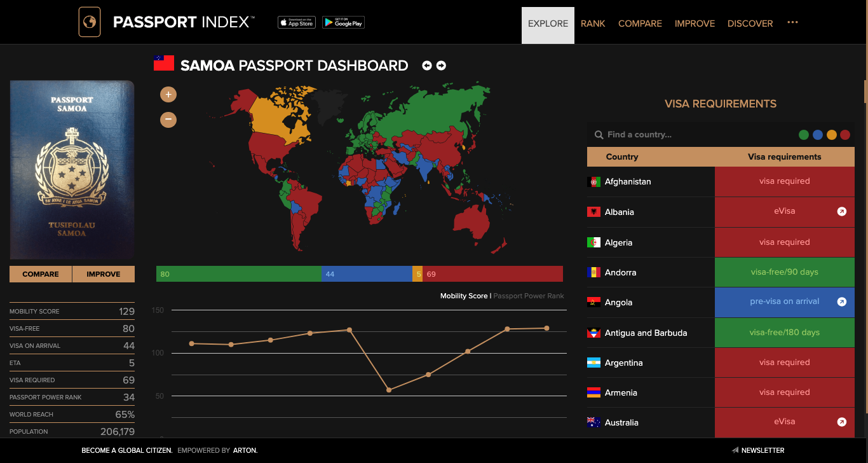Click Algeria visa required cell

point(785,242)
